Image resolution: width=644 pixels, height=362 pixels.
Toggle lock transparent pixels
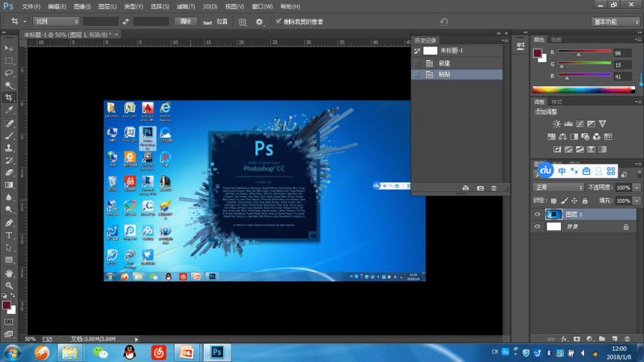pos(553,200)
